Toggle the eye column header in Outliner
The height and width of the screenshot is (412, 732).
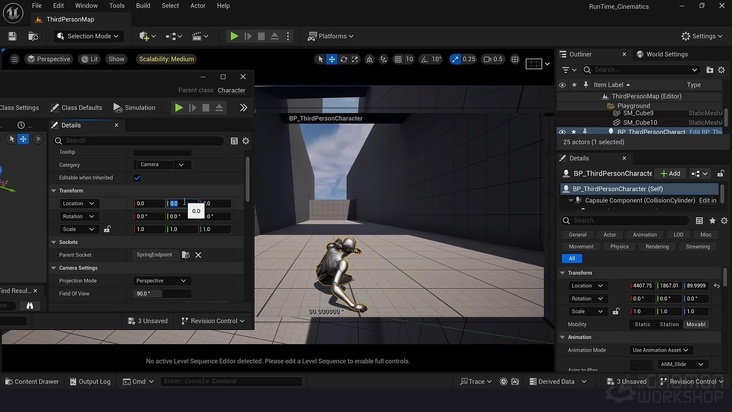[562, 85]
